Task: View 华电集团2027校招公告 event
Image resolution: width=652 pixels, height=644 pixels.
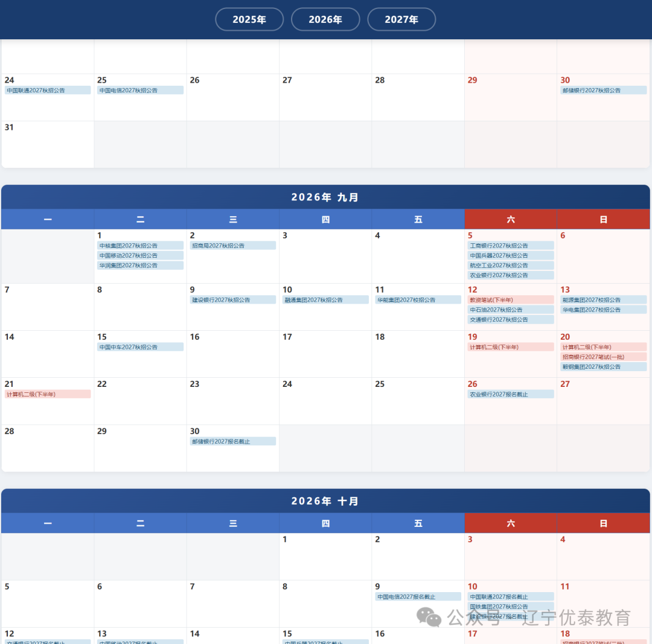Action: tap(603, 310)
